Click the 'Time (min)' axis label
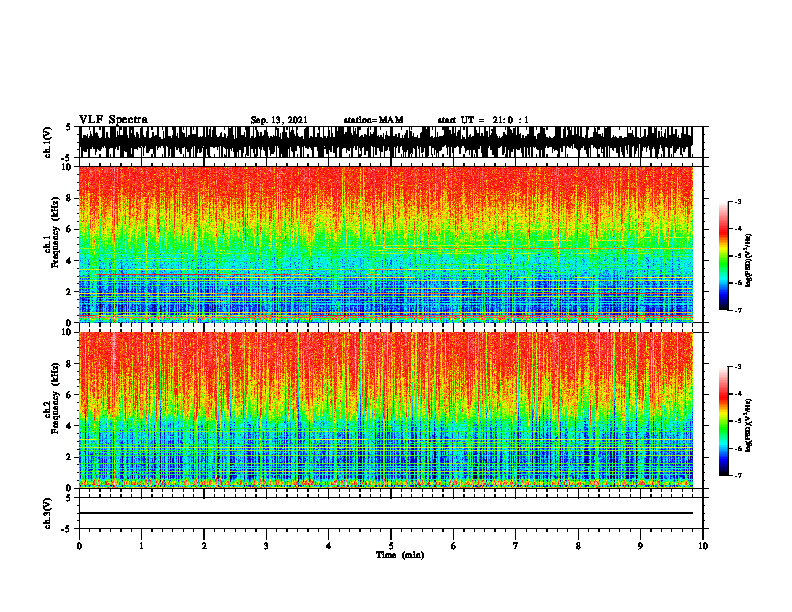 point(400,555)
